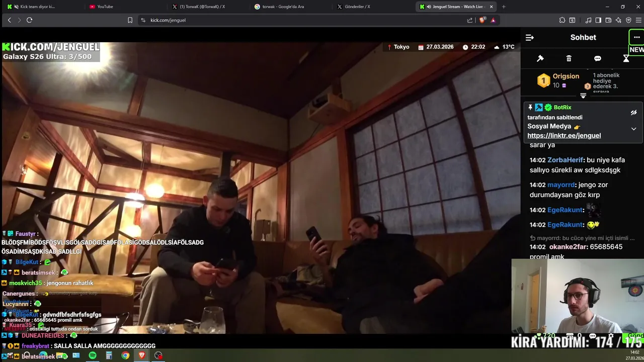Hide the pinned BotRix message
Screen dimensions: 644x362
[x=633, y=113]
